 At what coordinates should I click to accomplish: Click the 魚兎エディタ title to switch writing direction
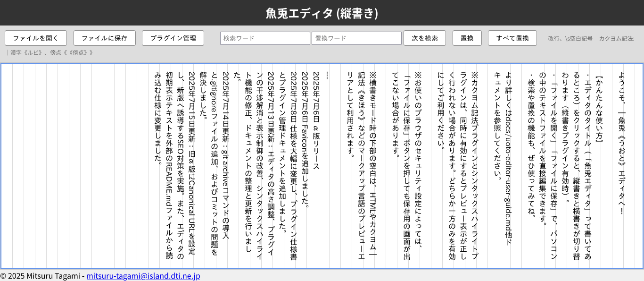point(322,13)
